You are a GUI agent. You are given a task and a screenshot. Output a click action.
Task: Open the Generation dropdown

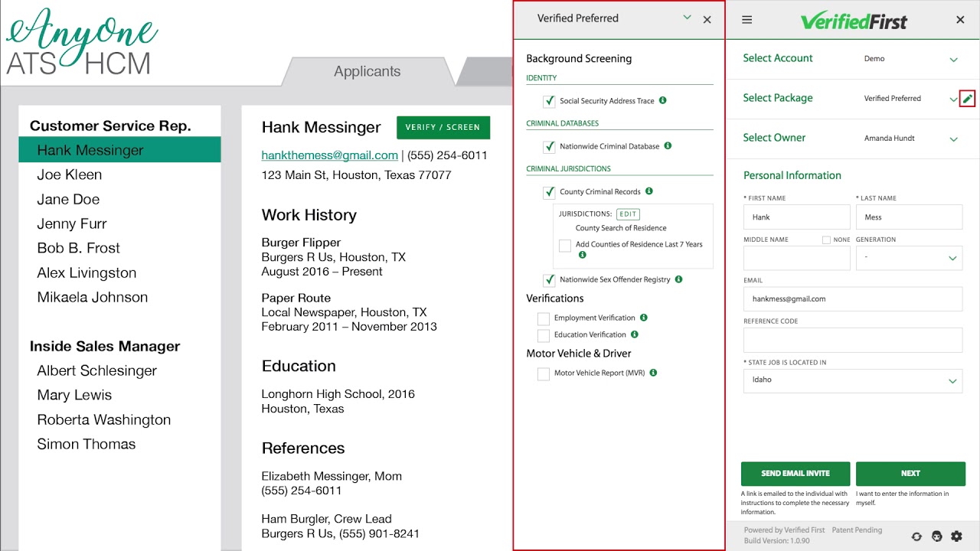coord(909,258)
